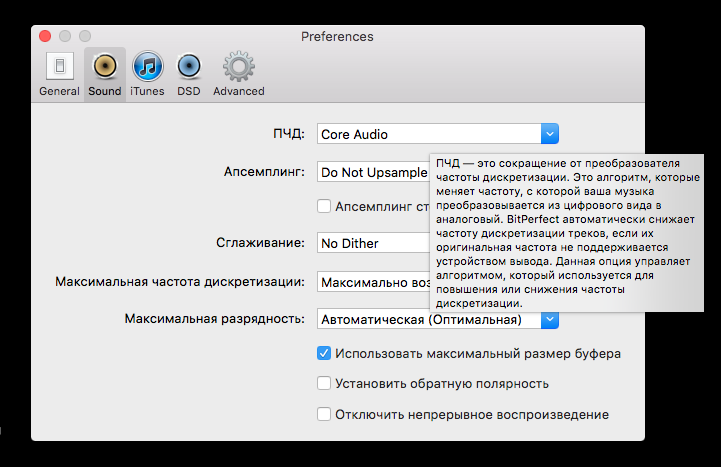This screenshot has width=721, height=467.
Task: Toggle the 'Апсемплинг' checkbox below Do Not Upsample
Action: pyautogui.click(x=324, y=206)
